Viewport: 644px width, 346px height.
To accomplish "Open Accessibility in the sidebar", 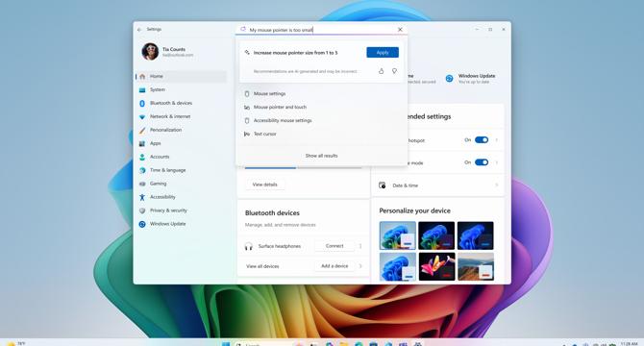I will click(181, 197).
